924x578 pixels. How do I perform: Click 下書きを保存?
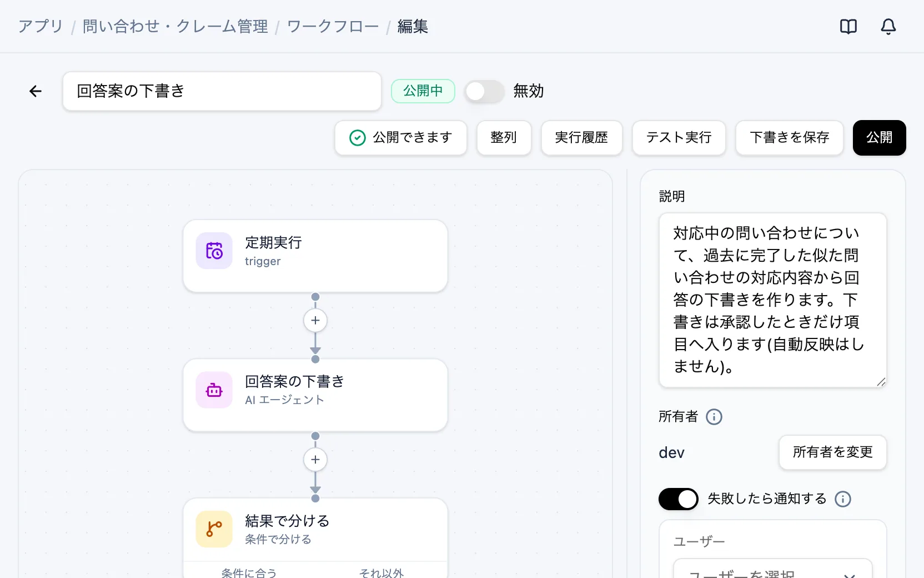[790, 138]
